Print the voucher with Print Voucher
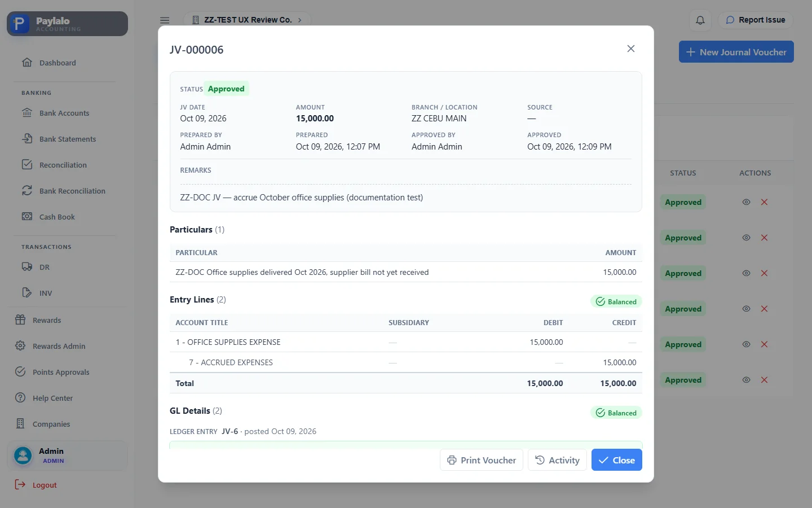Viewport: 812px width, 508px height. click(x=482, y=460)
